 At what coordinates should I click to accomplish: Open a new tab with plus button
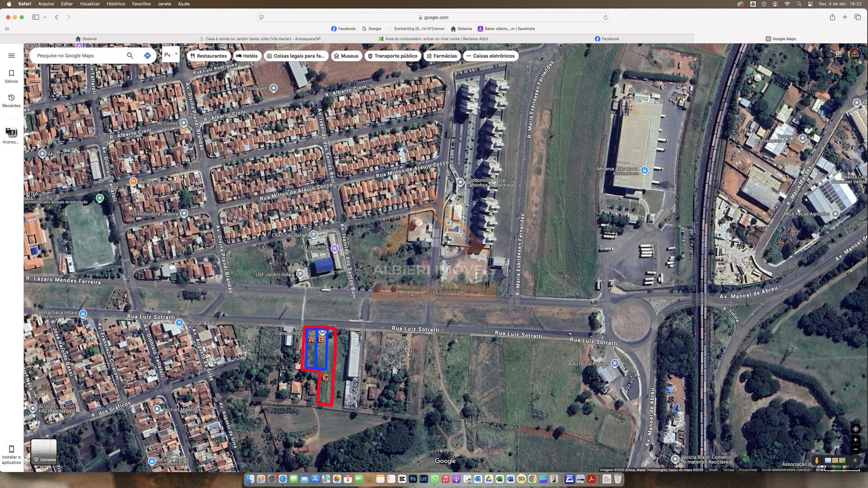pyautogui.click(x=844, y=17)
